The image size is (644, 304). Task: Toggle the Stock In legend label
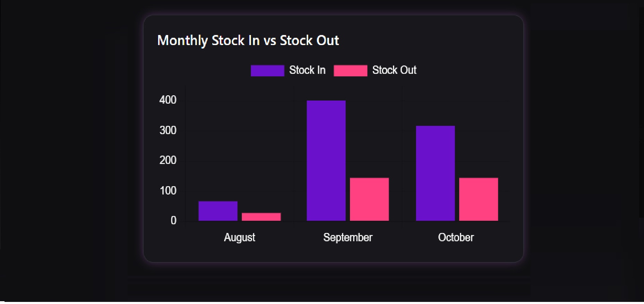pos(307,70)
